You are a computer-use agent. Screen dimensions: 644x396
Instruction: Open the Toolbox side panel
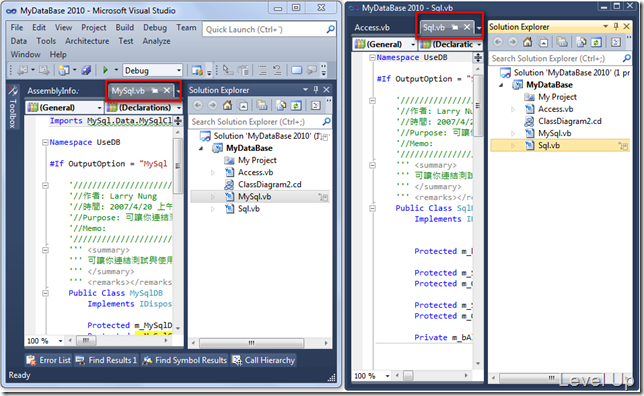(x=12, y=108)
